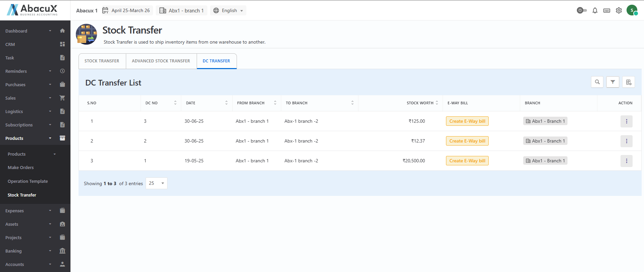Toggle sorting on Stock Worth column

pos(437,103)
